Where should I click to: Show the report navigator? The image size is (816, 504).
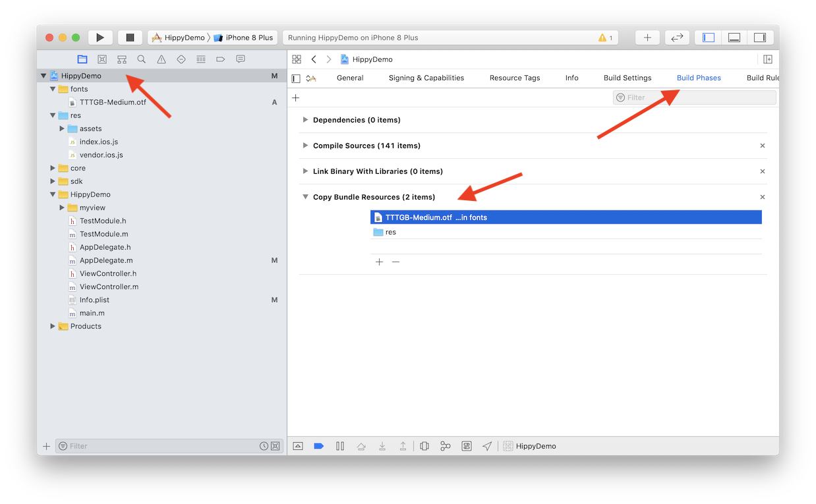(241, 59)
